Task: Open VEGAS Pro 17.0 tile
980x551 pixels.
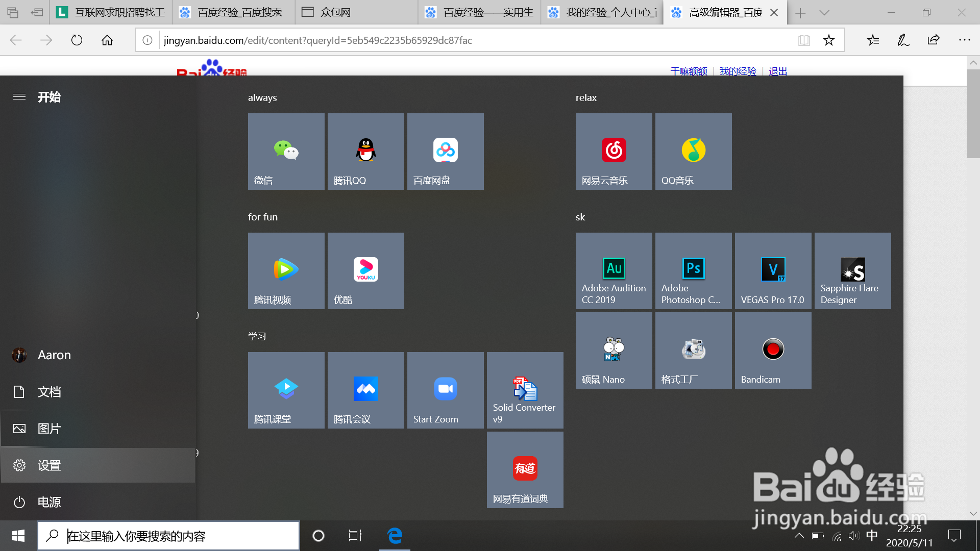Action: pyautogui.click(x=773, y=271)
